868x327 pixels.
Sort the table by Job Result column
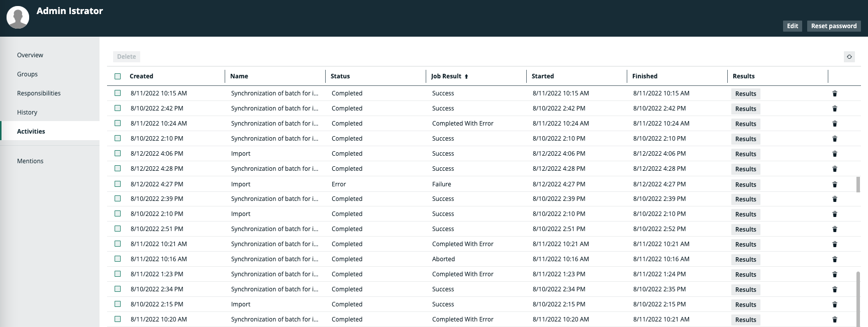pos(446,76)
